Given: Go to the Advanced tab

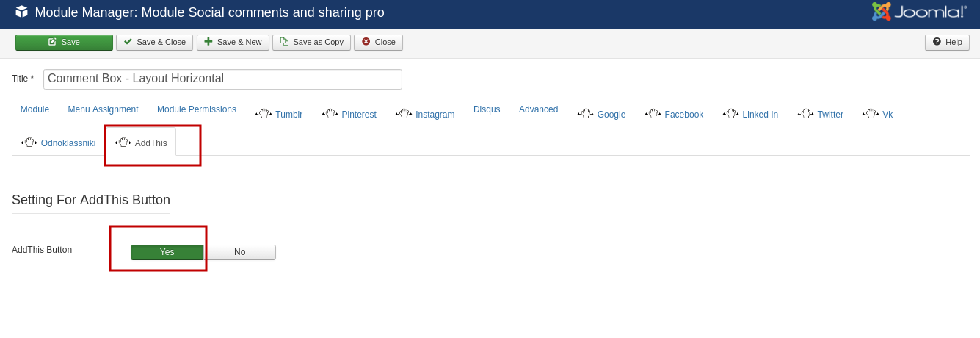Looking at the screenshot, I should [538, 109].
